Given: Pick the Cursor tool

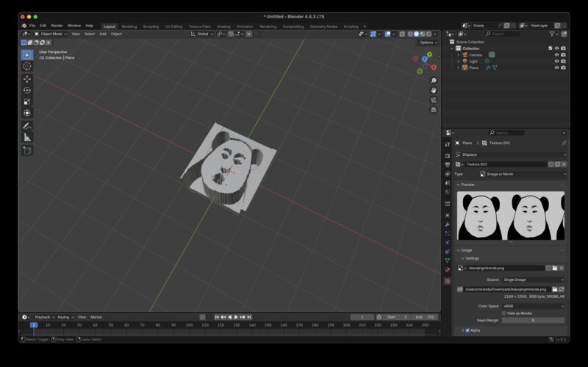Looking at the screenshot, I should point(27,66).
